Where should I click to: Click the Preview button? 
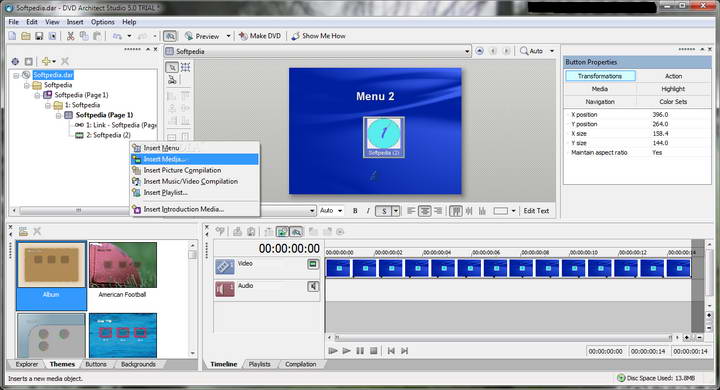(202, 36)
